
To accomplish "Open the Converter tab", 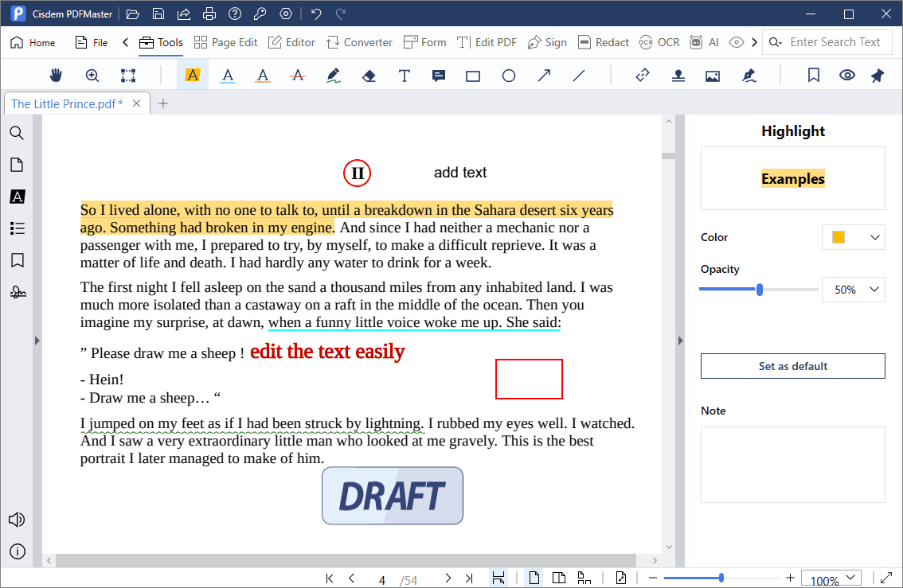I will click(x=359, y=43).
